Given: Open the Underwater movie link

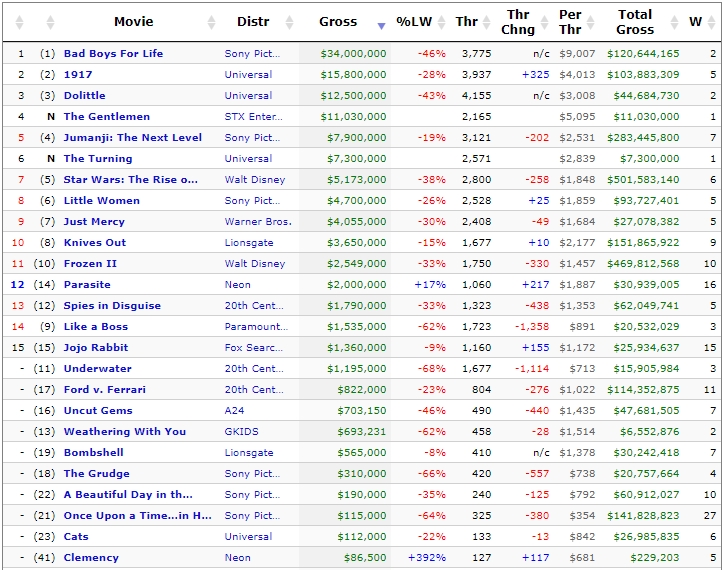Looking at the screenshot, I should [97, 369].
